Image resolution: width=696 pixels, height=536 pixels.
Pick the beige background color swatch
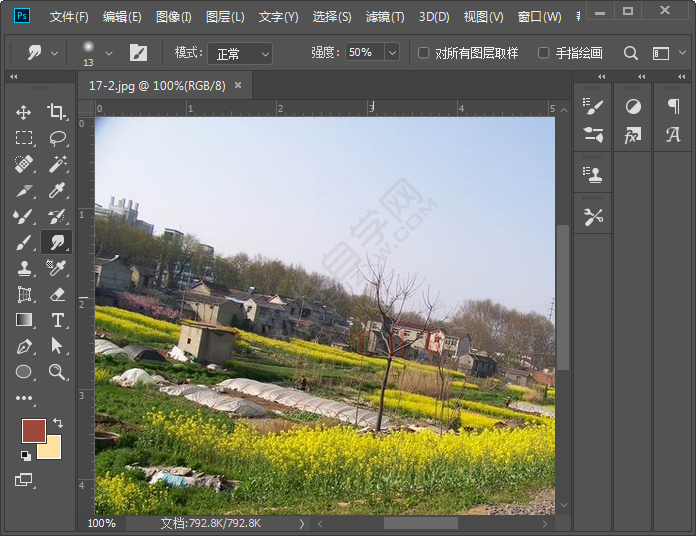tap(51, 449)
